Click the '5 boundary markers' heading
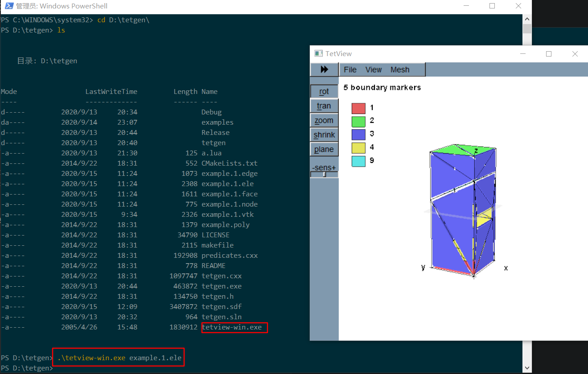Image resolution: width=588 pixels, height=374 pixels. coord(382,88)
